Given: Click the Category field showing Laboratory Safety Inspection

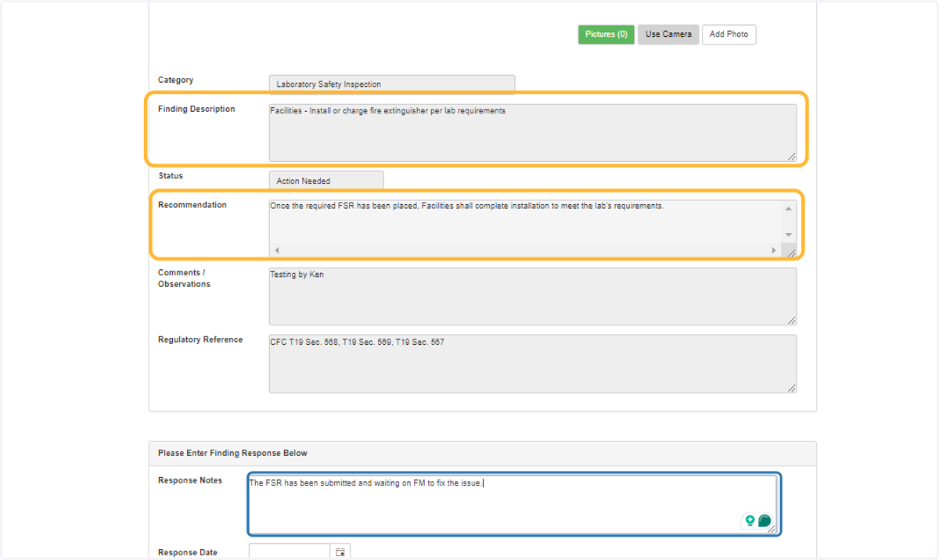Looking at the screenshot, I should [392, 84].
